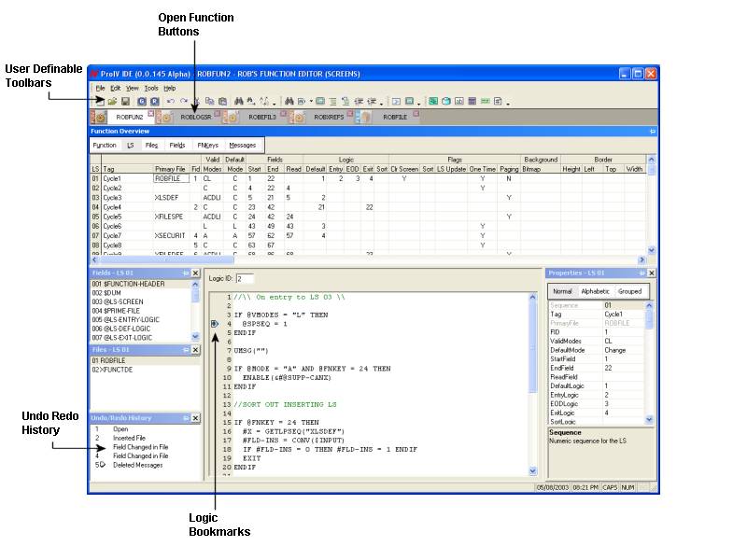This screenshot has height=560, width=747.
Task: Select the FNKeys tab in Function Overview
Action: click(207, 146)
